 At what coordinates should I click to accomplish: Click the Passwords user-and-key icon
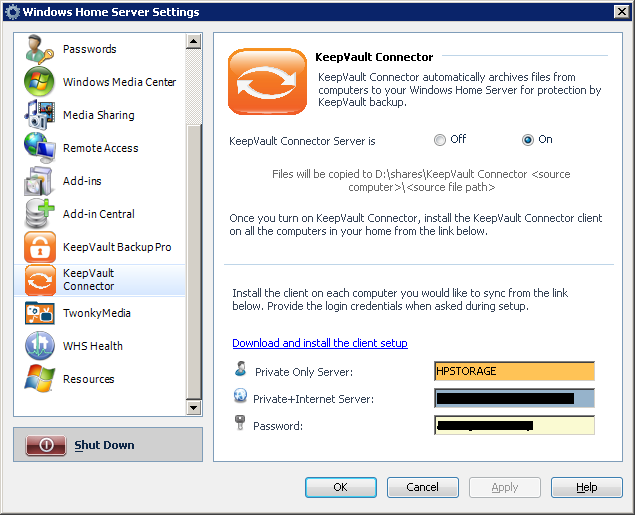coord(40,49)
